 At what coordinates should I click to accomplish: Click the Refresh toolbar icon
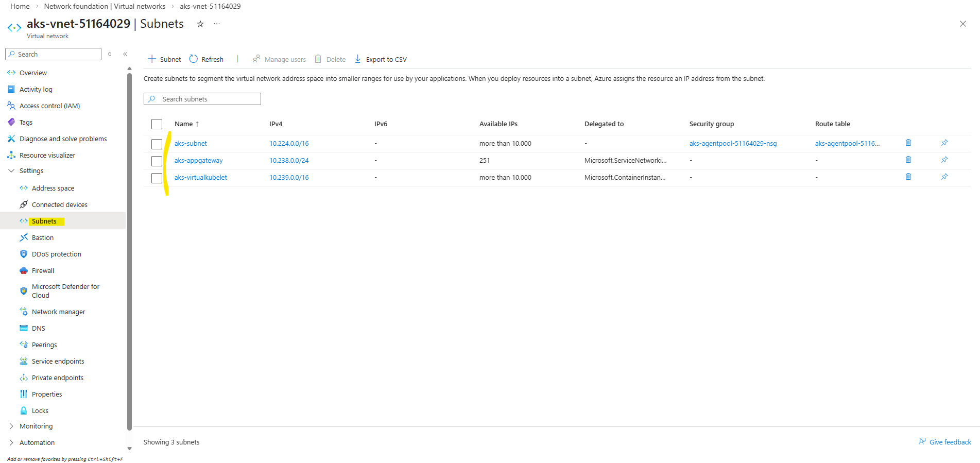pos(194,59)
